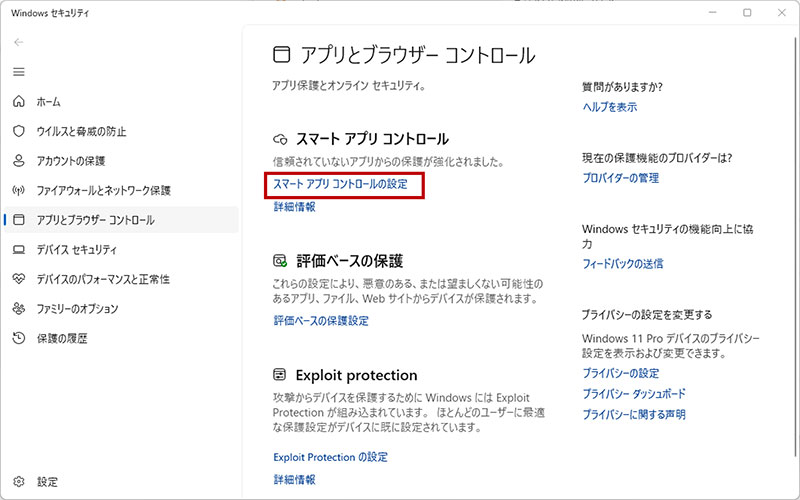The width and height of the screenshot is (800, 500).
Task: Open プロバイダーの管理 link
Action: (620, 178)
